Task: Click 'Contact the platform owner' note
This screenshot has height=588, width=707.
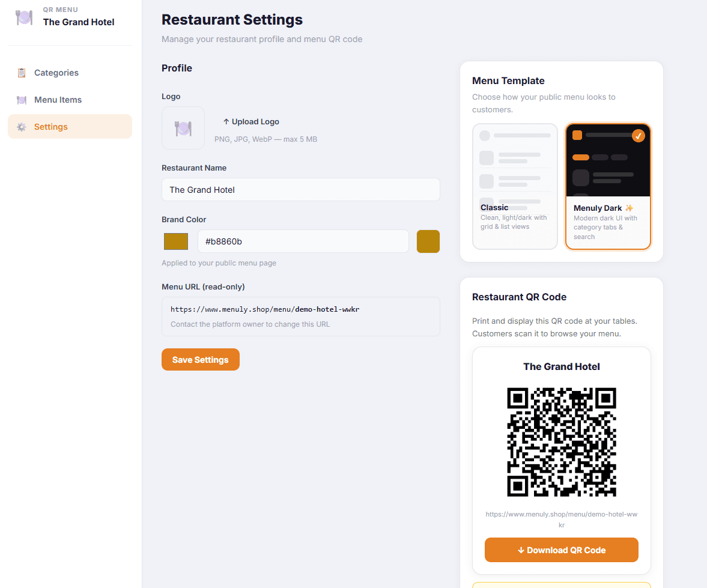Action: click(250, 324)
